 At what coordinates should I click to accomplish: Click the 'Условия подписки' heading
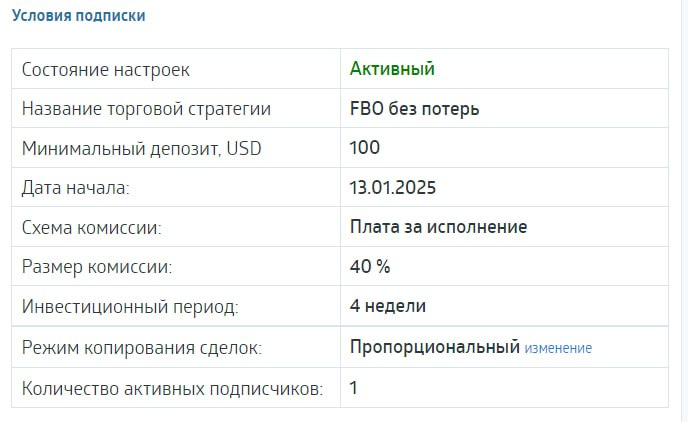tap(79, 16)
